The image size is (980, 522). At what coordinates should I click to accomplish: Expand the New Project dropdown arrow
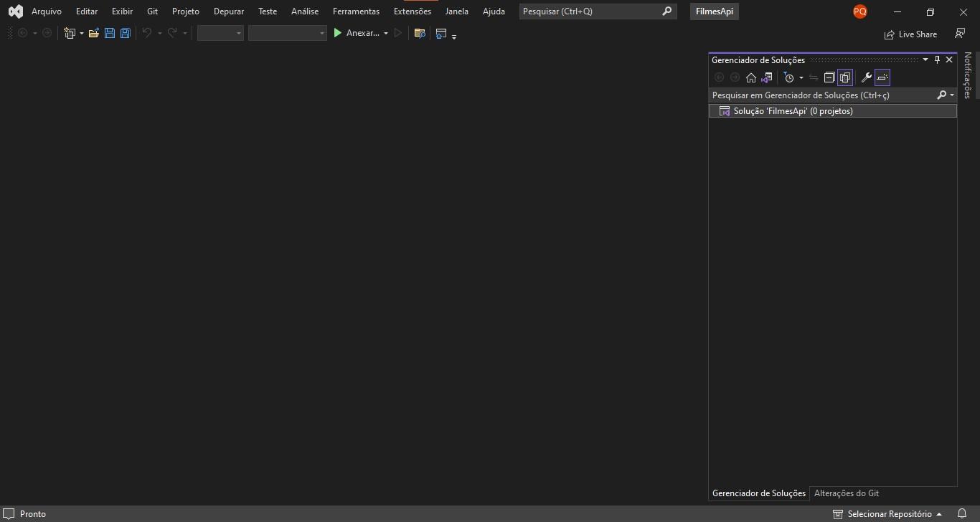[82, 34]
